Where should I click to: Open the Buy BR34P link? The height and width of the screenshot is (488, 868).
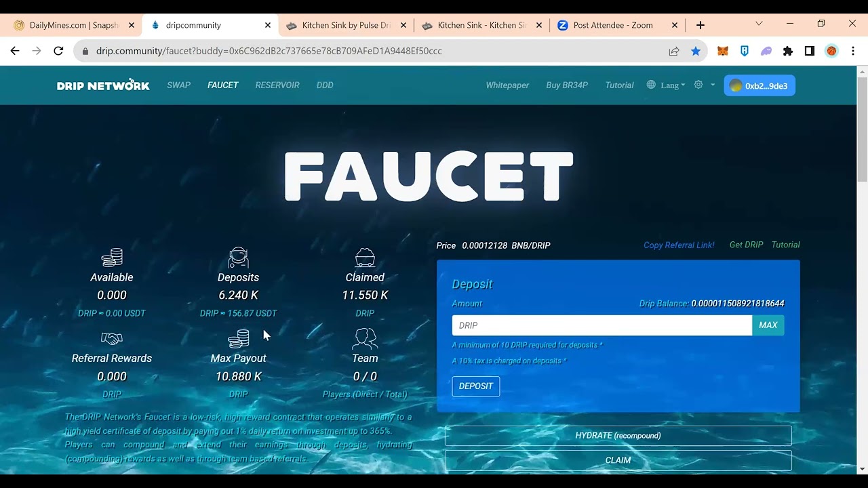point(567,85)
